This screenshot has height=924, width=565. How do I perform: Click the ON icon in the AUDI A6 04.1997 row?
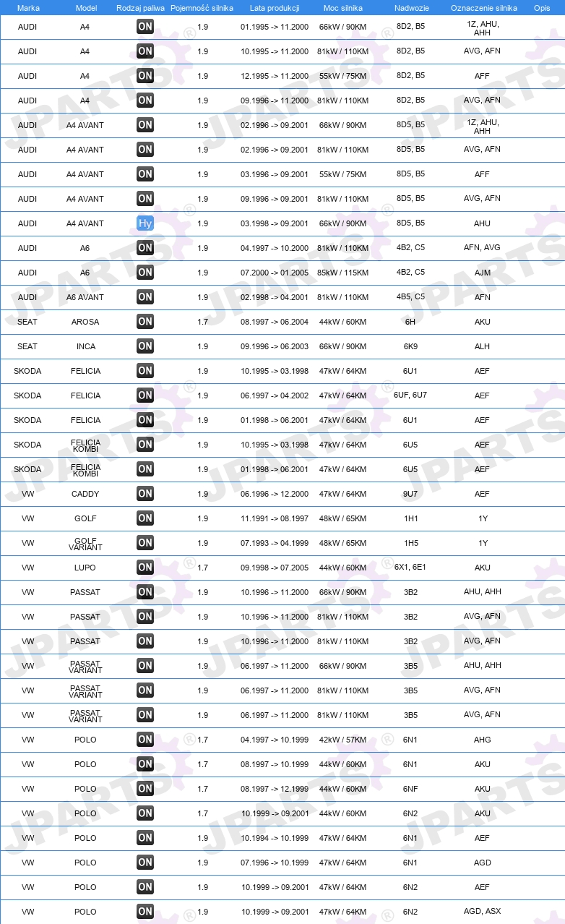click(145, 248)
